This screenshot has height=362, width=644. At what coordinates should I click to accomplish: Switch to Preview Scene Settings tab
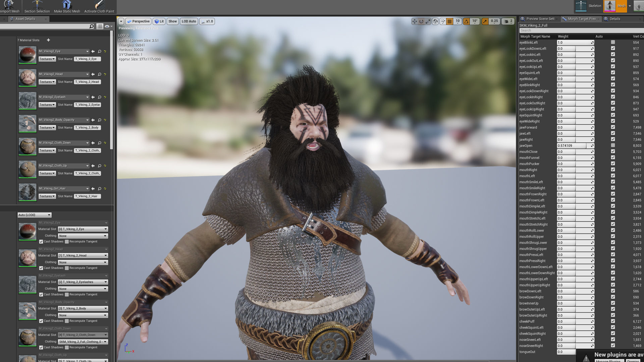coord(540,19)
